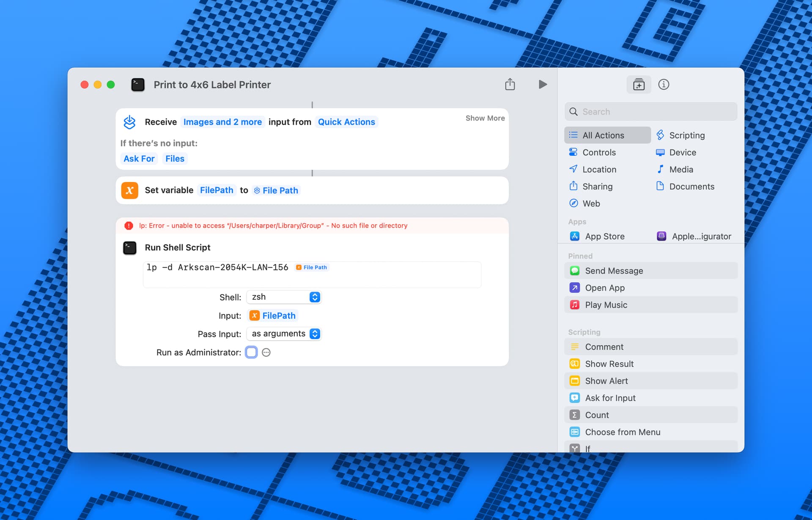812x520 pixels.
Task: Choose the Show Alert scripting action
Action: coord(650,381)
